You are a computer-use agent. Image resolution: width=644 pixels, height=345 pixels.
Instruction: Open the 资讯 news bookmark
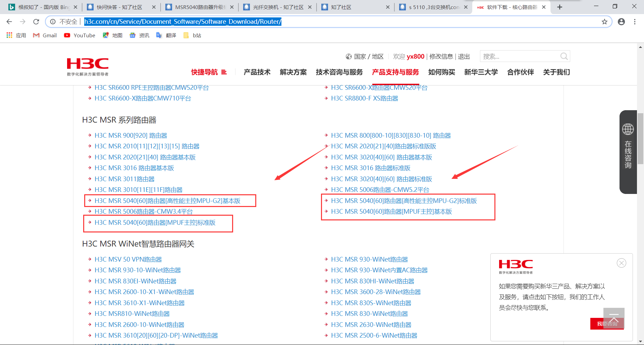[x=140, y=35]
